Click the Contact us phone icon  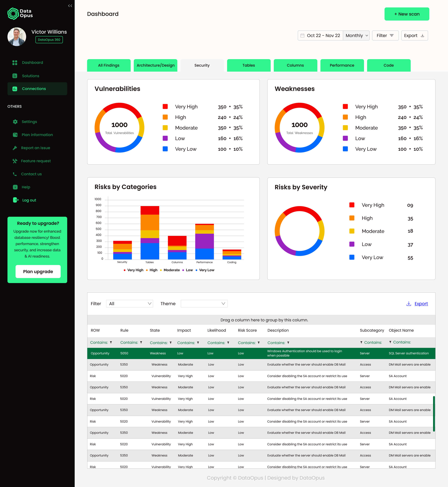point(15,174)
